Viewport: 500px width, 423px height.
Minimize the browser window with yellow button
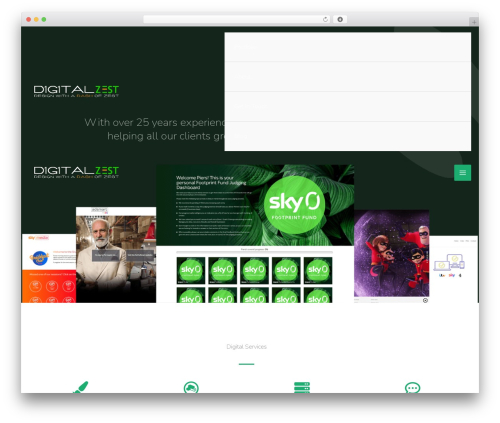[x=36, y=19]
